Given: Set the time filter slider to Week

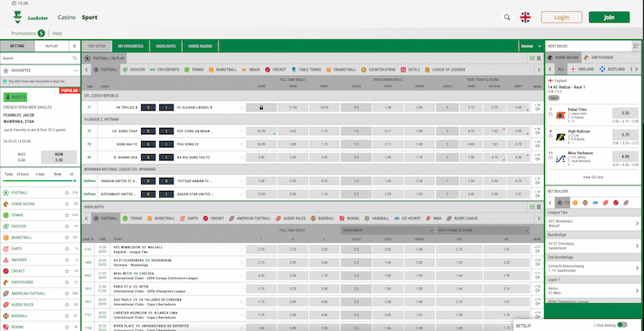Looking at the screenshot, I should pyautogui.click(x=57, y=174).
